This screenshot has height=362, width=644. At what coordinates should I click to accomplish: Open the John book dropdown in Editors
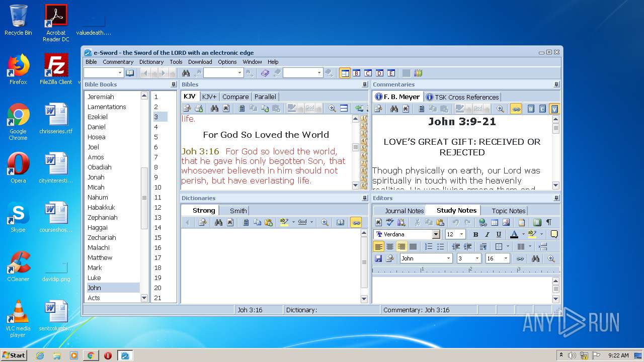(x=448, y=258)
